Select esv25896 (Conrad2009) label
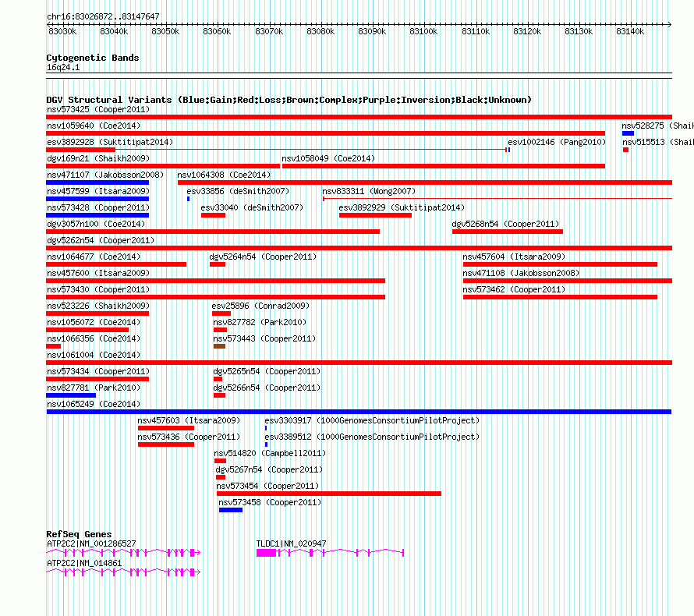This screenshot has height=616, width=694. coord(260,306)
